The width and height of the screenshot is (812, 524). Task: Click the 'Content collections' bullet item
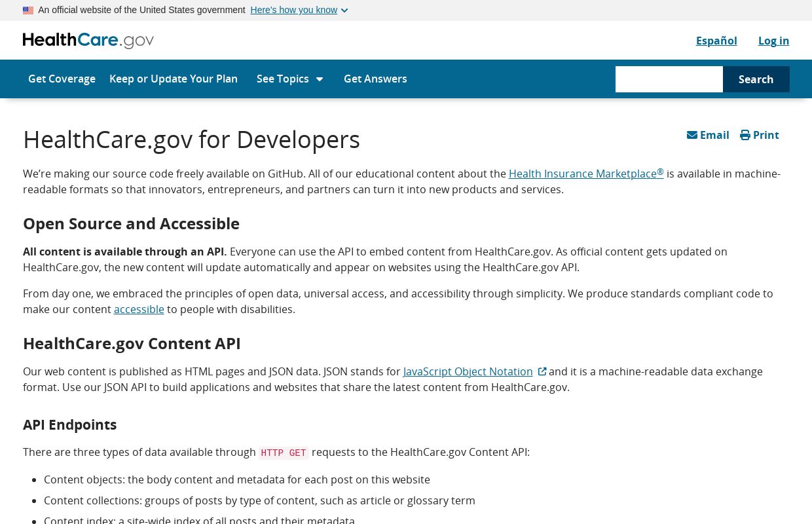259,500
